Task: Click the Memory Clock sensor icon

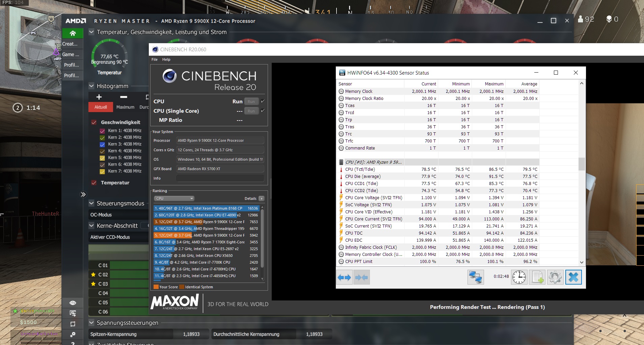Action: click(x=341, y=91)
